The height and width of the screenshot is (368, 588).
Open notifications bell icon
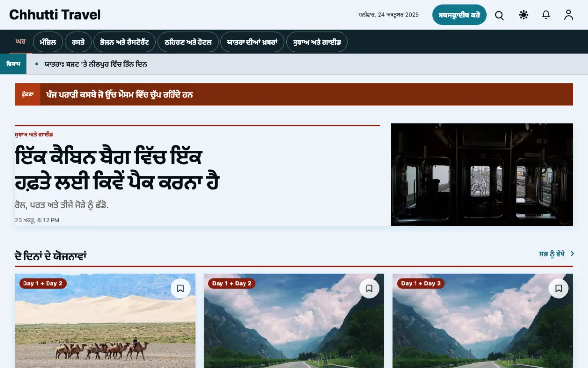coord(546,15)
